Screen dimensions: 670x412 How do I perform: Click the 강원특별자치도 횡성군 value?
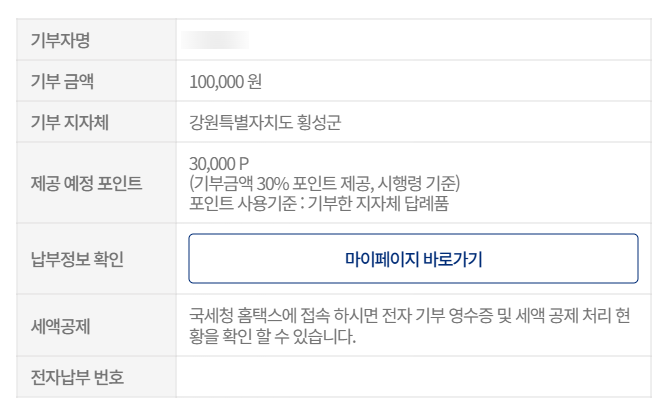click(265, 122)
